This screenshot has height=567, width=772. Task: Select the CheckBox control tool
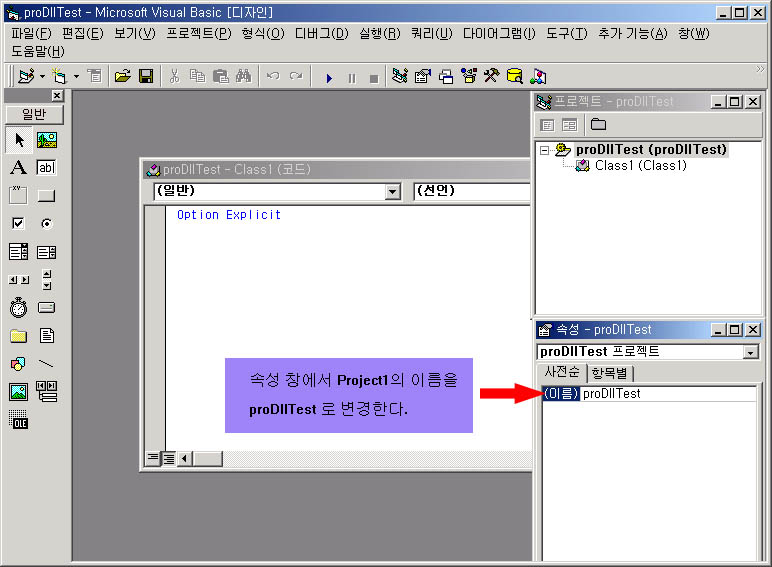click(x=18, y=223)
